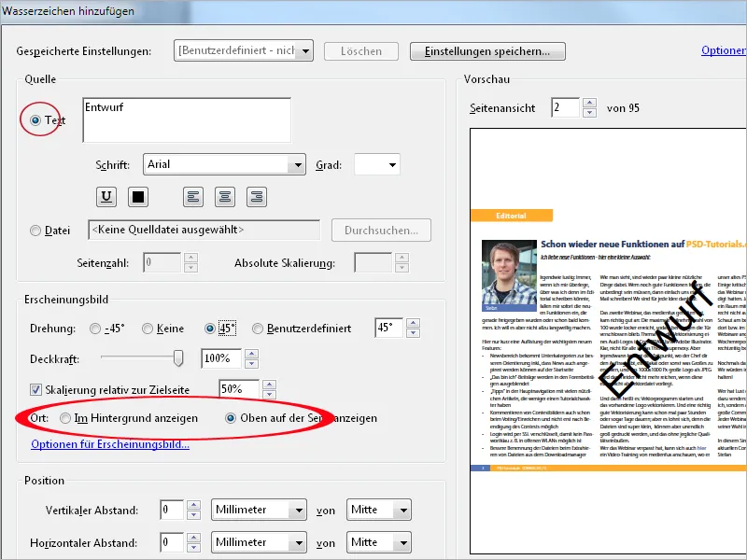Decrease the Seitenansicht page number
This screenshot has width=747, height=560.
tap(590, 112)
